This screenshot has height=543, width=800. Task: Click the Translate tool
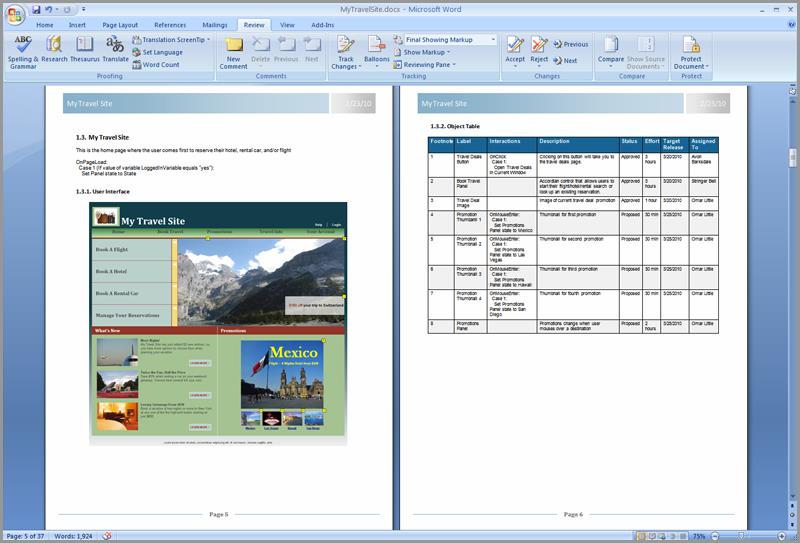point(115,50)
